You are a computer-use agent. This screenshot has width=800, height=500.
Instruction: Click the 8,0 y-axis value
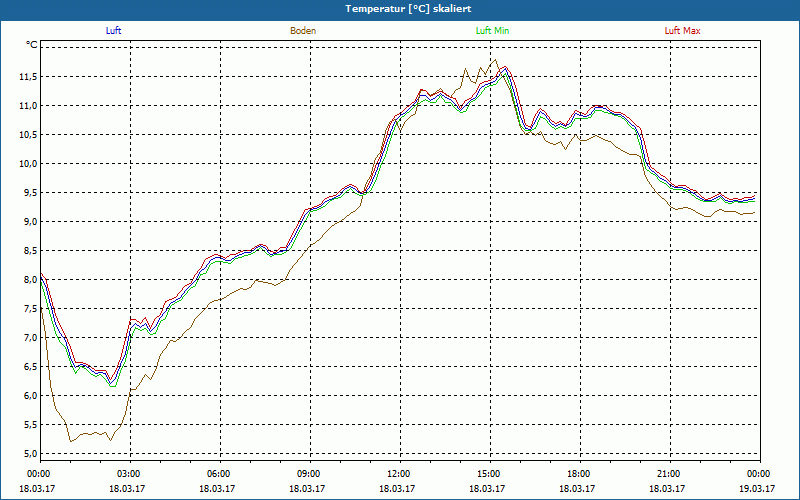pyautogui.click(x=30, y=280)
